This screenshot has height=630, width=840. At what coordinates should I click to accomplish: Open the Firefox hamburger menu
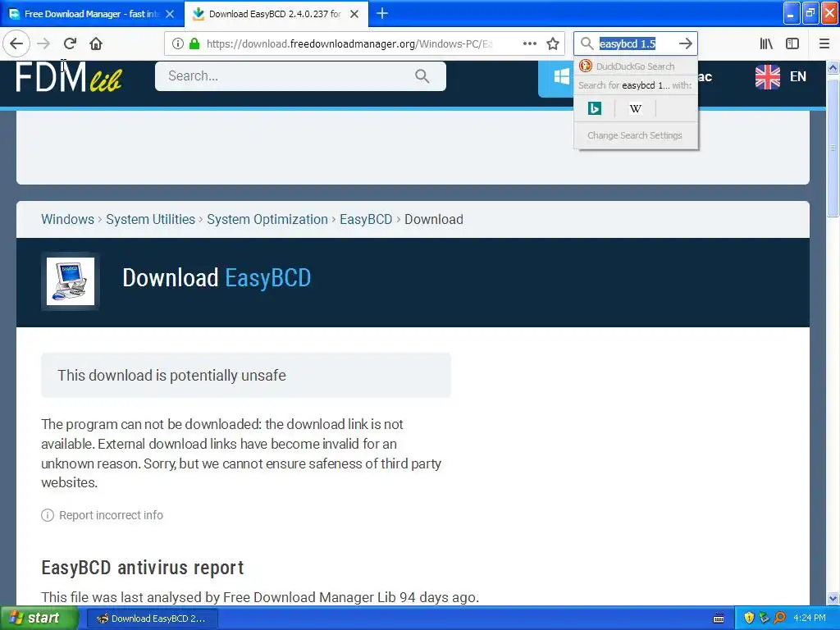click(824, 43)
